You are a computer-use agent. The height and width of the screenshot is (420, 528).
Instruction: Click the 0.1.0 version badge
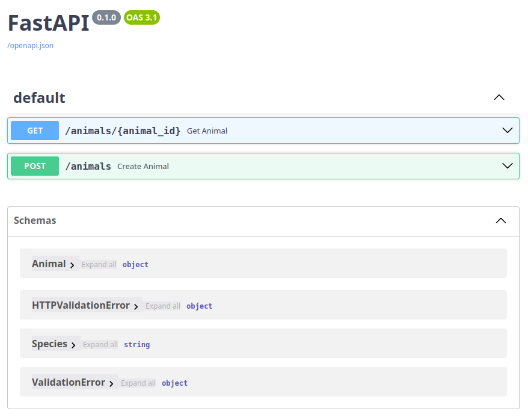tap(106, 17)
